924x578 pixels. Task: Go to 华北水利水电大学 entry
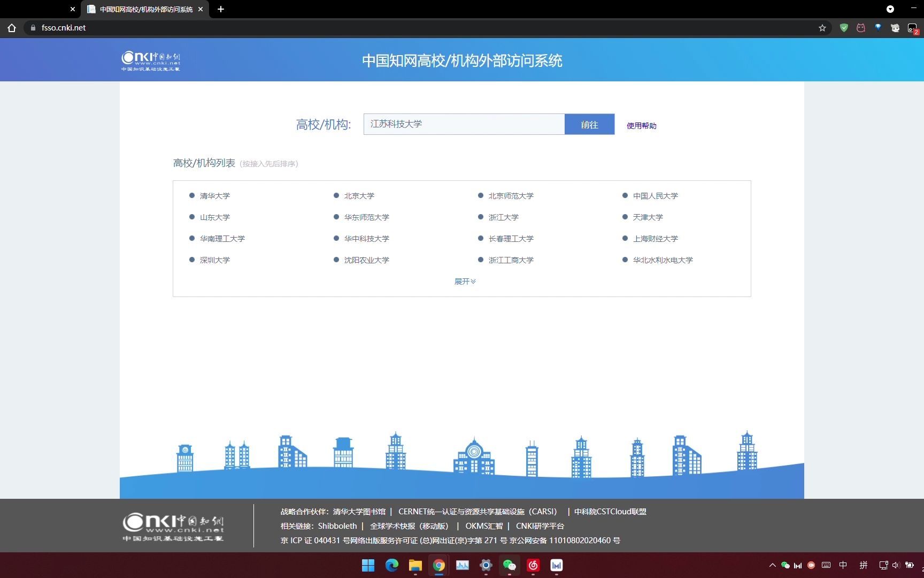pos(663,260)
